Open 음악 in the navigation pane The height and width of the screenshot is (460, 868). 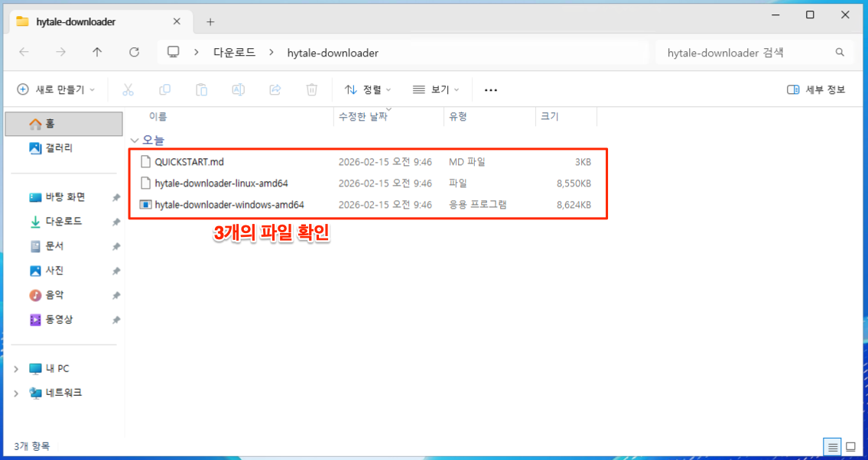(x=54, y=295)
